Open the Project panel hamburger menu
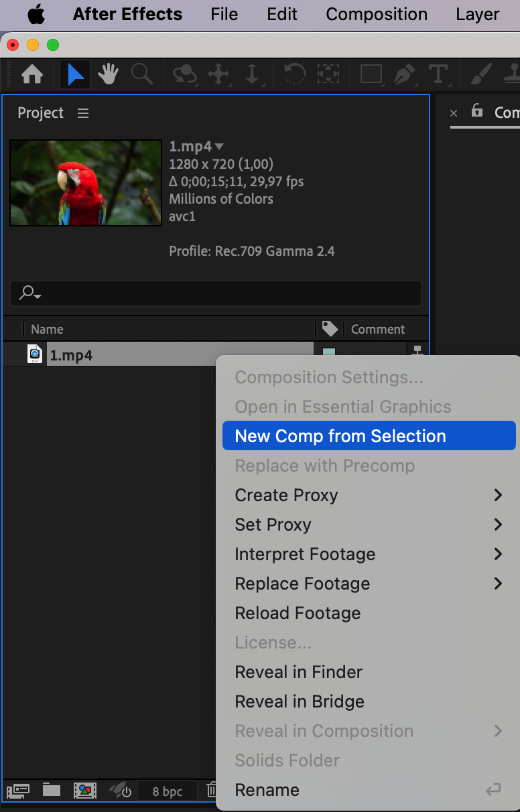 coord(83,113)
